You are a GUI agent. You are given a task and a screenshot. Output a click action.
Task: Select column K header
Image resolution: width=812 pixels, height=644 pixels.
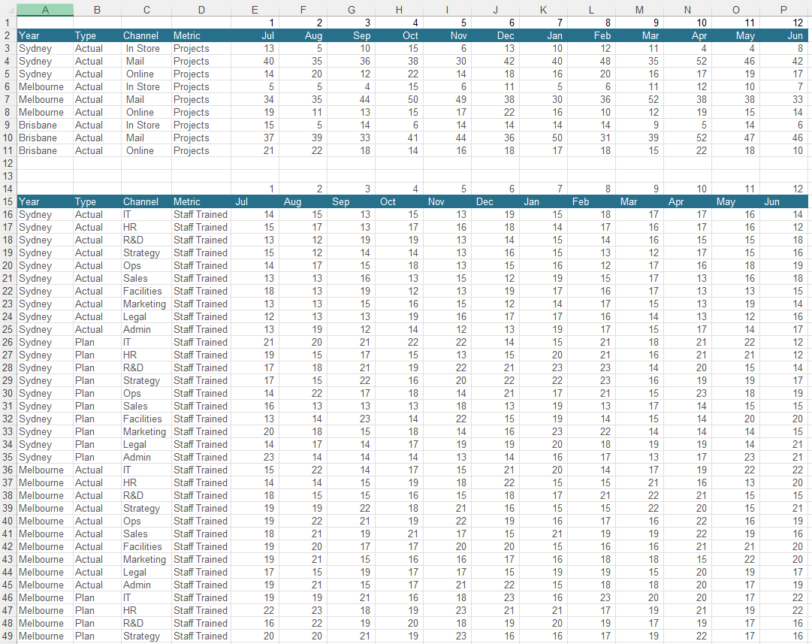543,10
